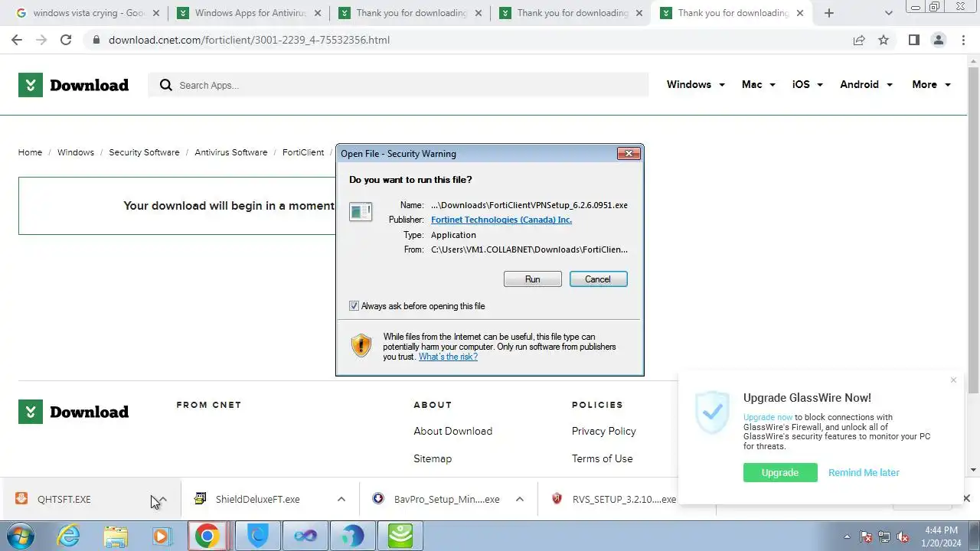Open options arrow for BavPro_Setup_Min download
Screen dimensions: 980x551
click(519, 499)
